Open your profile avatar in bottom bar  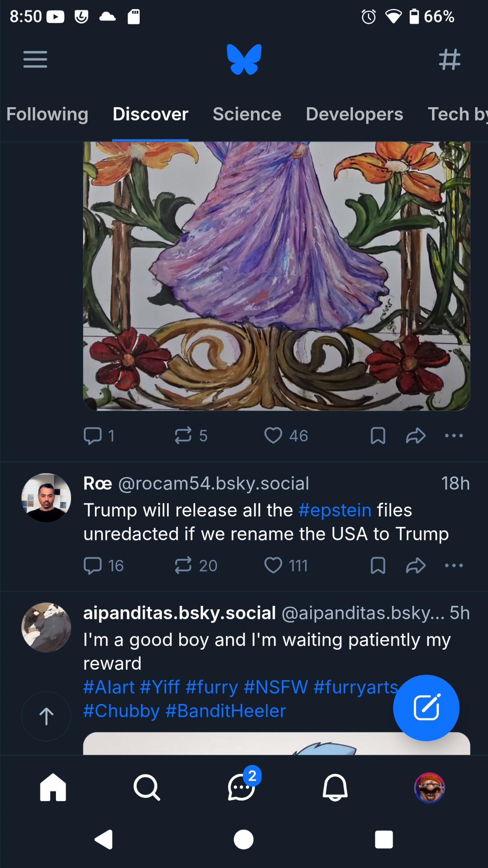429,787
